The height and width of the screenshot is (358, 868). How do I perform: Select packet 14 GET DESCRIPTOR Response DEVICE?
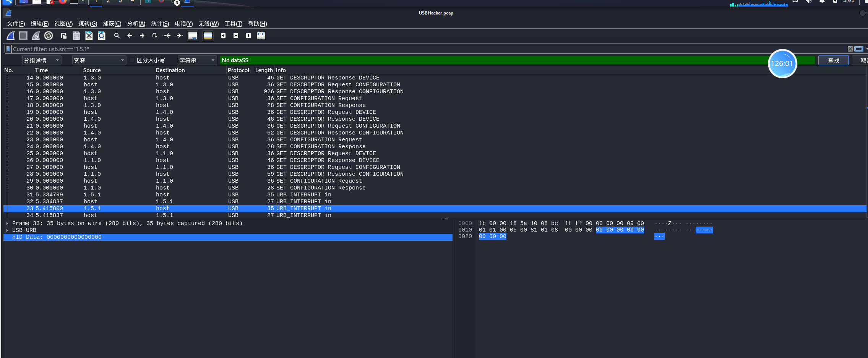click(435, 78)
